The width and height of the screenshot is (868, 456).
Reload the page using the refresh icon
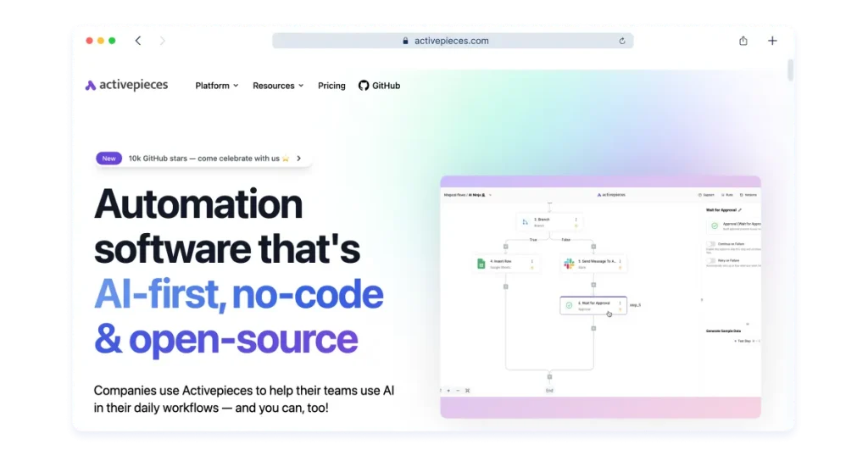621,41
